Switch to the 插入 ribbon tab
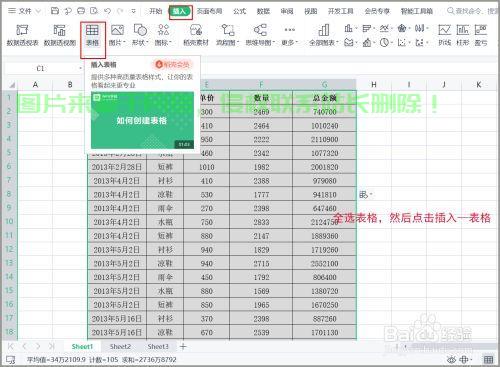The height and width of the screenshot is (367, 500). point(180,11)
